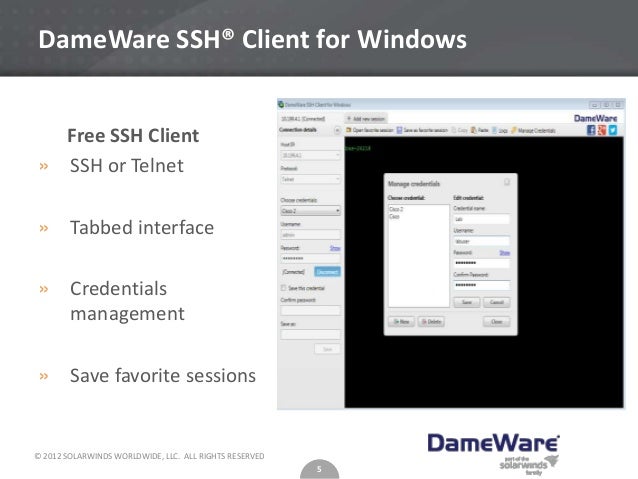The height and width of the screenshot is (479, 638).
Task: Enable Save this credential checkbox
Action: pos(283,288)
